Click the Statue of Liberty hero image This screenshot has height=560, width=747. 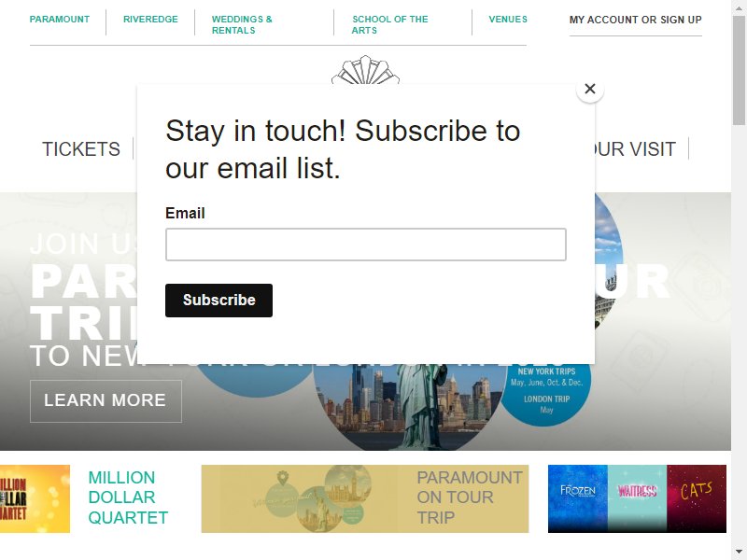(x=410, y=407)
